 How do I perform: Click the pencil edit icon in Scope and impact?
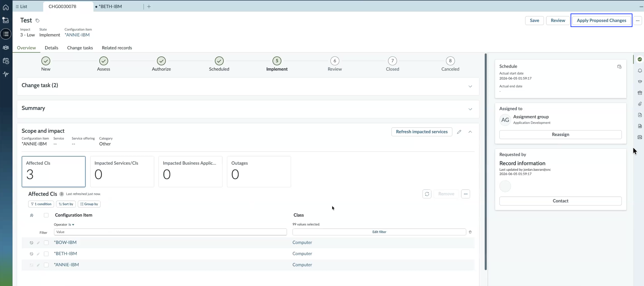coord(459,132)
